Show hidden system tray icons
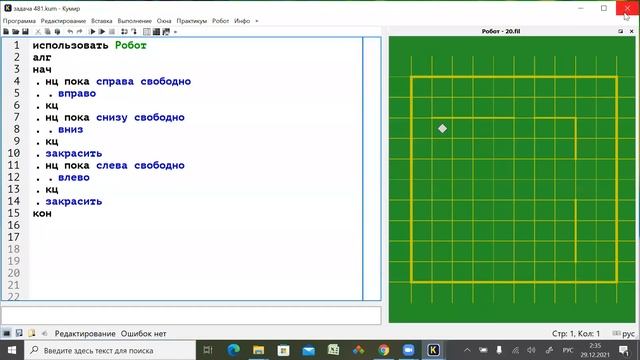Image resolution: width=640 pixels, height=360 pixels. 467,350
